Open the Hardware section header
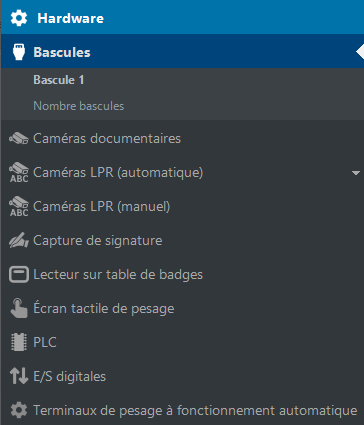 [x=183, y=17]
